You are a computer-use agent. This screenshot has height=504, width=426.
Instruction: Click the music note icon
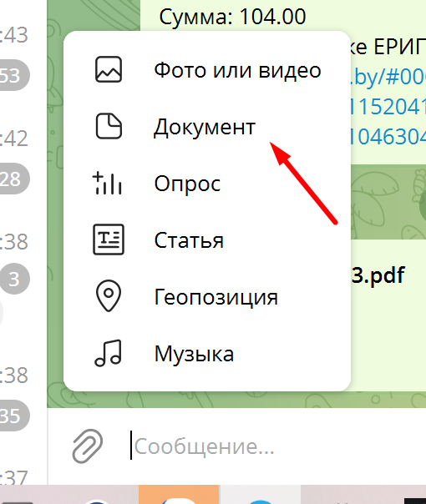pos(109,353)
